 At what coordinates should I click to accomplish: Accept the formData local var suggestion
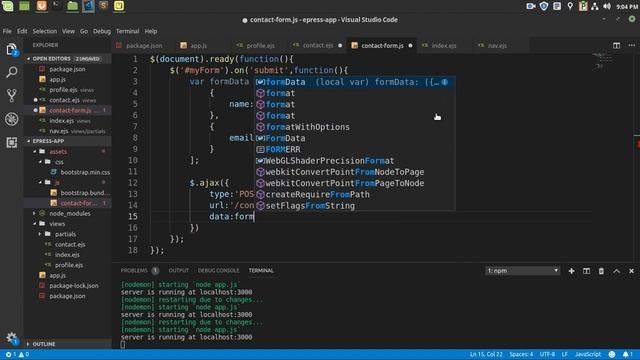(x=355, y=82)
